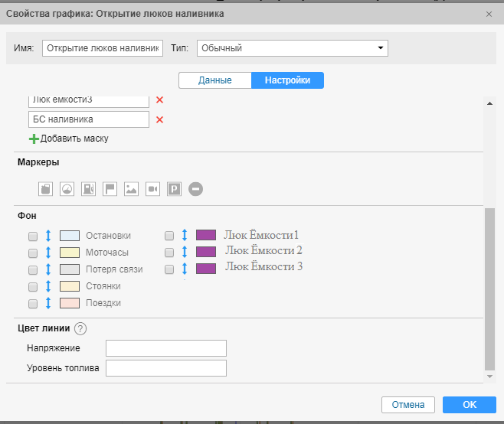Select the speedometer gauge marker icon
The height and width of the screenshot is (424, 504).
pos(67,189)
